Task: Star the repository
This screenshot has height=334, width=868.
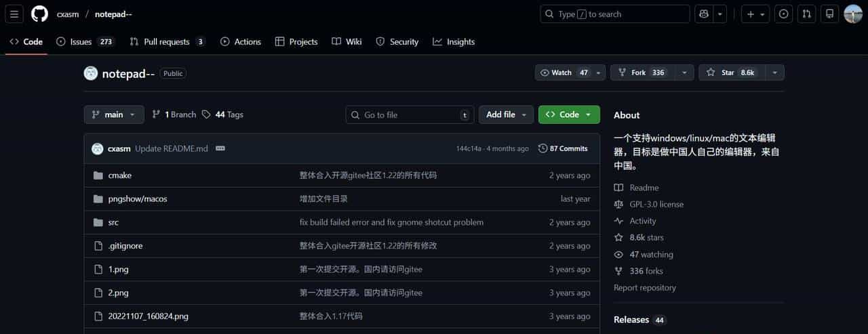Action: pyautogui.click(x=731, y=72)
